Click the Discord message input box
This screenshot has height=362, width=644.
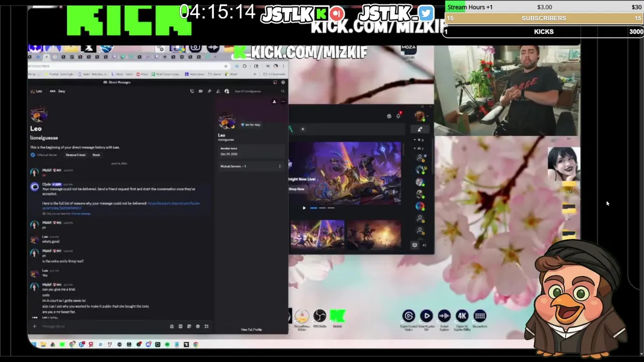pos(103,326)
